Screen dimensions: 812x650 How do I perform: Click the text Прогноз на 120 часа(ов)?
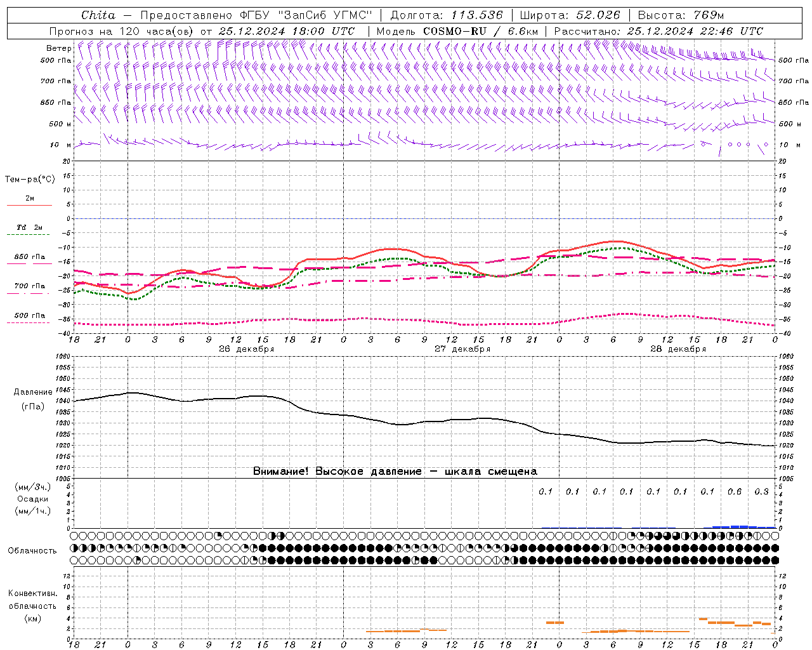point(122,31)
